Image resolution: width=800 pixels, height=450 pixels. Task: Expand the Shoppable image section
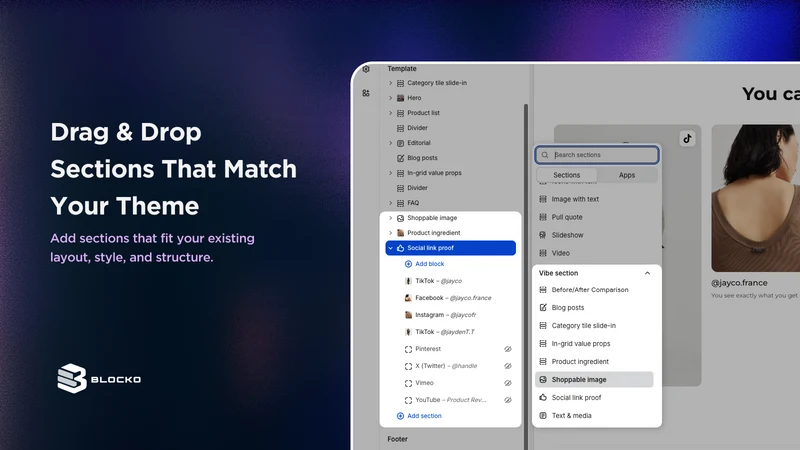tap(390, 218)
